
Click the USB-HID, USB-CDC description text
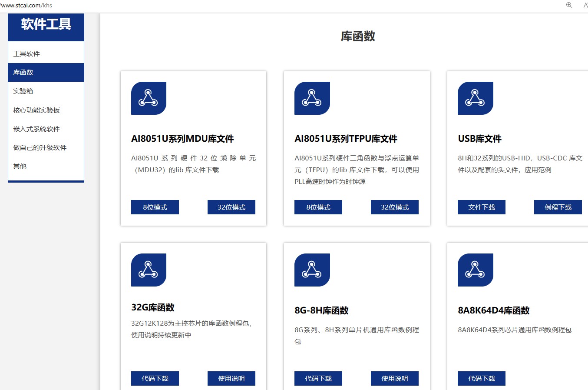(x=520, y=164)
